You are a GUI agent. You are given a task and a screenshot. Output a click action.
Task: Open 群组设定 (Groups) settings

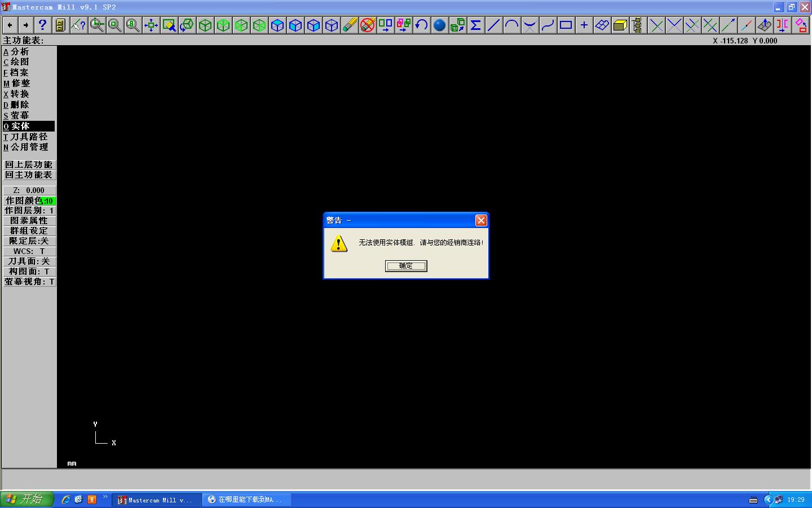[29, 231]
